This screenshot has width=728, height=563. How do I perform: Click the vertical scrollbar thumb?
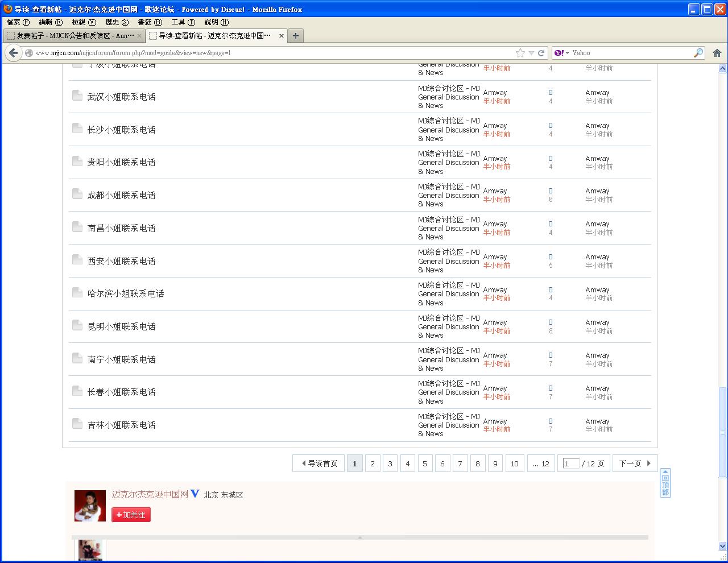click(722, 432)
